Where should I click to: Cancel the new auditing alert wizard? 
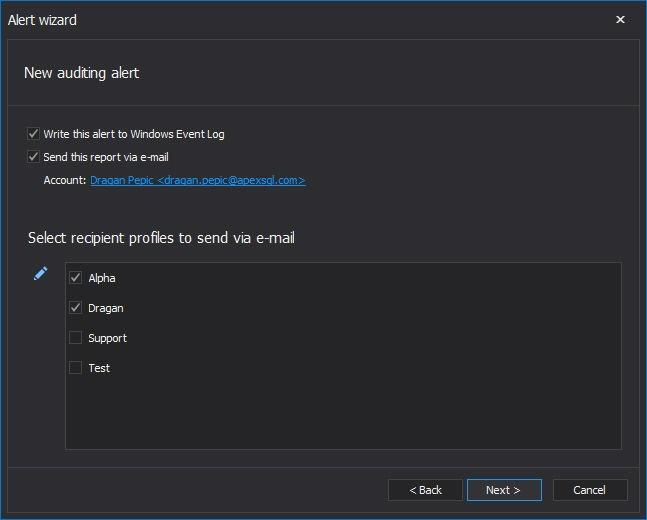[x=590, y=490]
